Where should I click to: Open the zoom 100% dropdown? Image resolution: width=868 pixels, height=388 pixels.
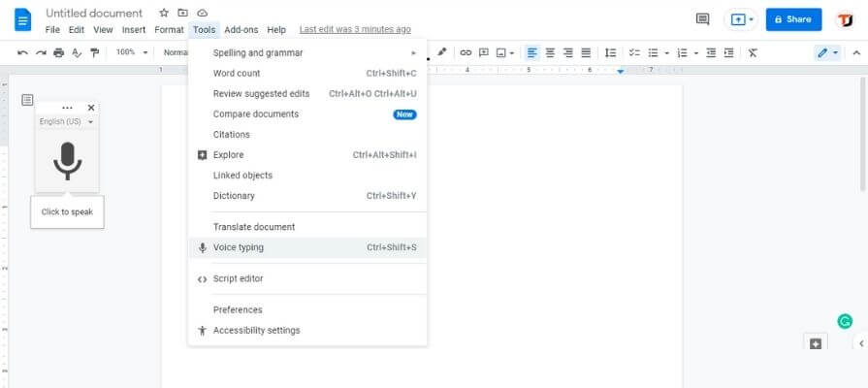pyautogui.click(x=132, y=52)
